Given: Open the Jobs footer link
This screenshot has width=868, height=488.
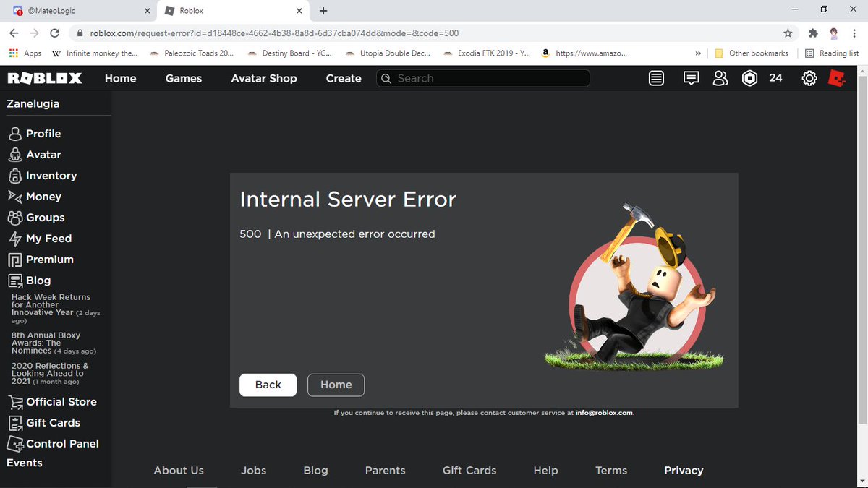Looking at the screenshot, I should 254,470.
